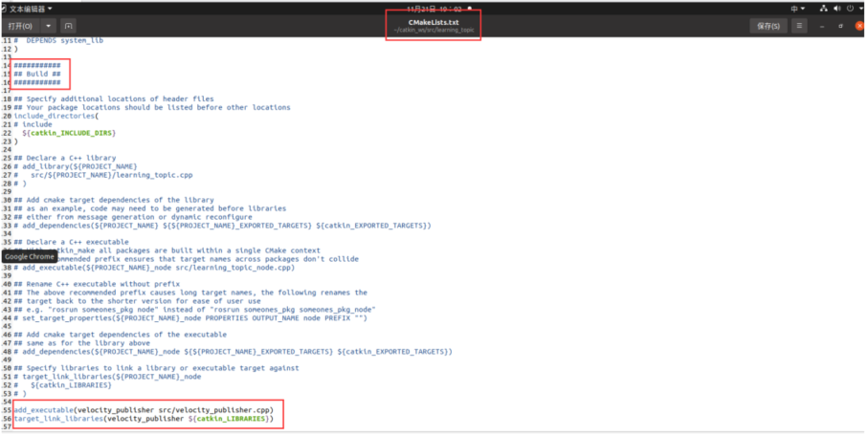Save the file with 保存(S)

[x=768, y=26]
